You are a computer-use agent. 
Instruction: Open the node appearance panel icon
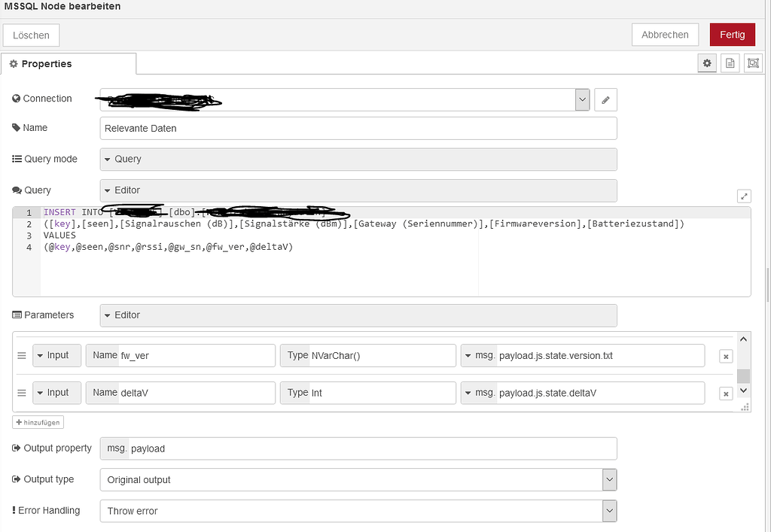click(x=753, y=63)
